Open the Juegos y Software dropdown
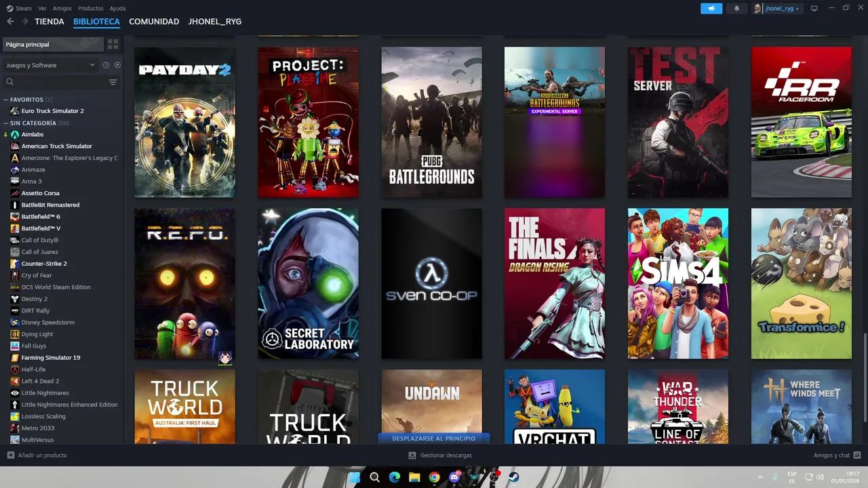The image size is (868, 488). pos(50,65)
